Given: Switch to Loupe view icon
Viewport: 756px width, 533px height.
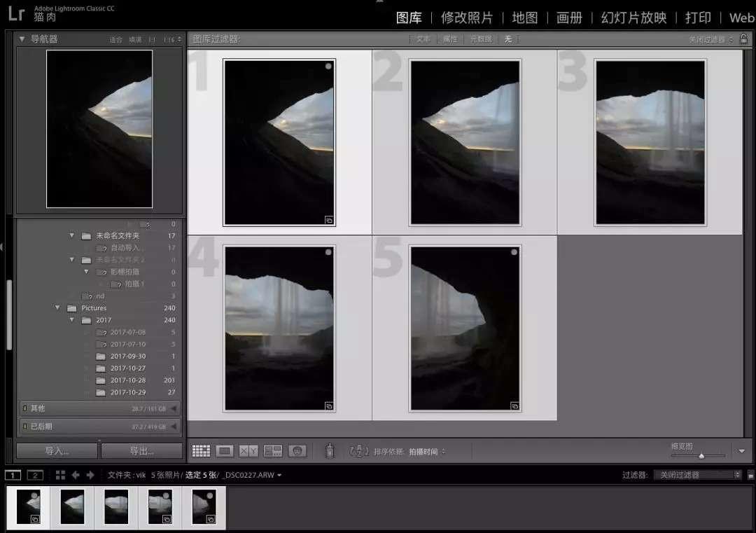Looking at the screenshot, I should point(225,452).
